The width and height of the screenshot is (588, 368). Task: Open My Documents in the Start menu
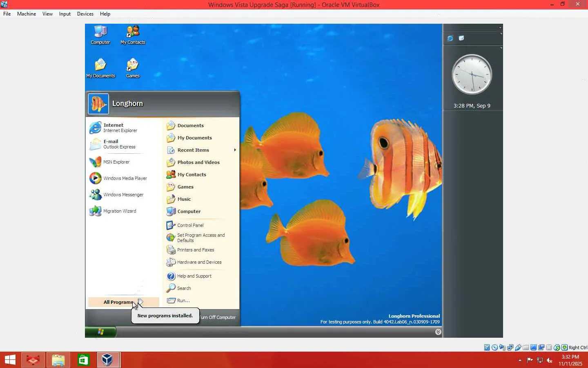201,138
